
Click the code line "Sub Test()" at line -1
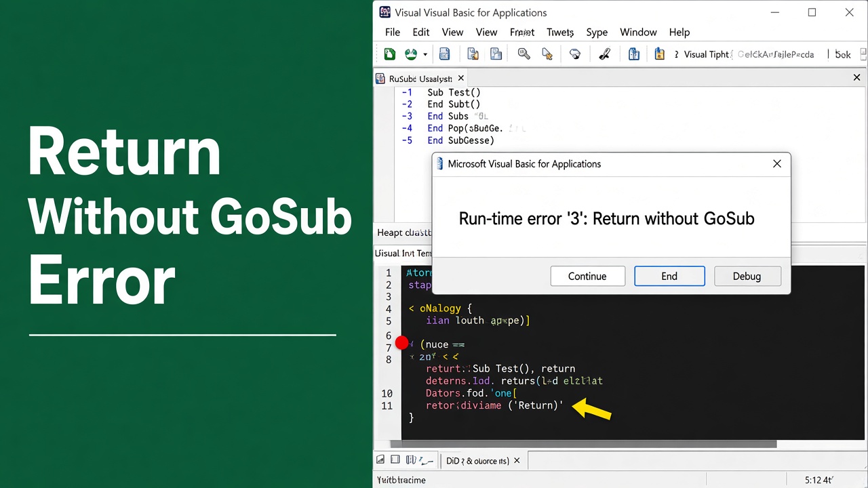(454, 92)
